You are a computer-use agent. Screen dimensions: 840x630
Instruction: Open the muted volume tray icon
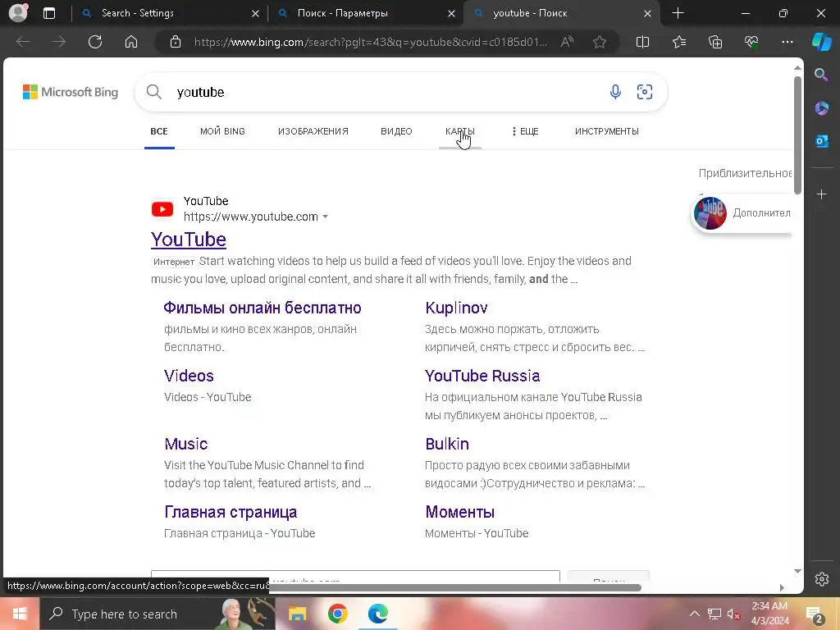point(733,614)
